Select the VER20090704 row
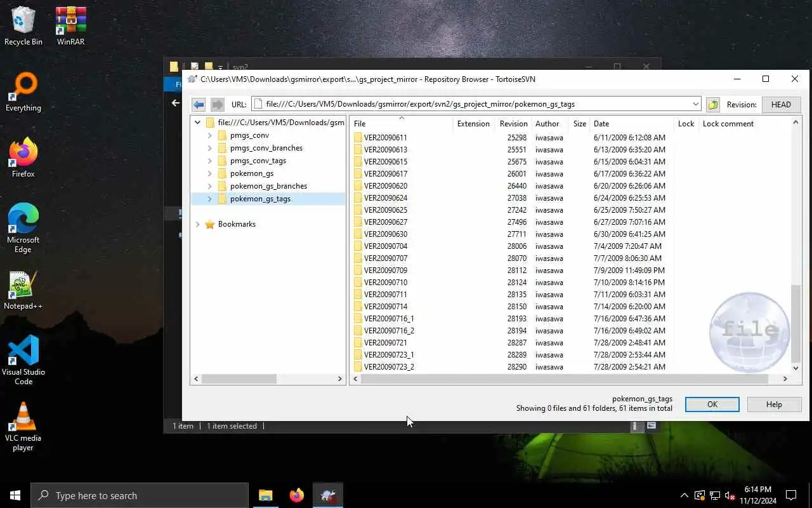Image resolution: width=812 pixels, height=508 pixels. click(571, 246)
